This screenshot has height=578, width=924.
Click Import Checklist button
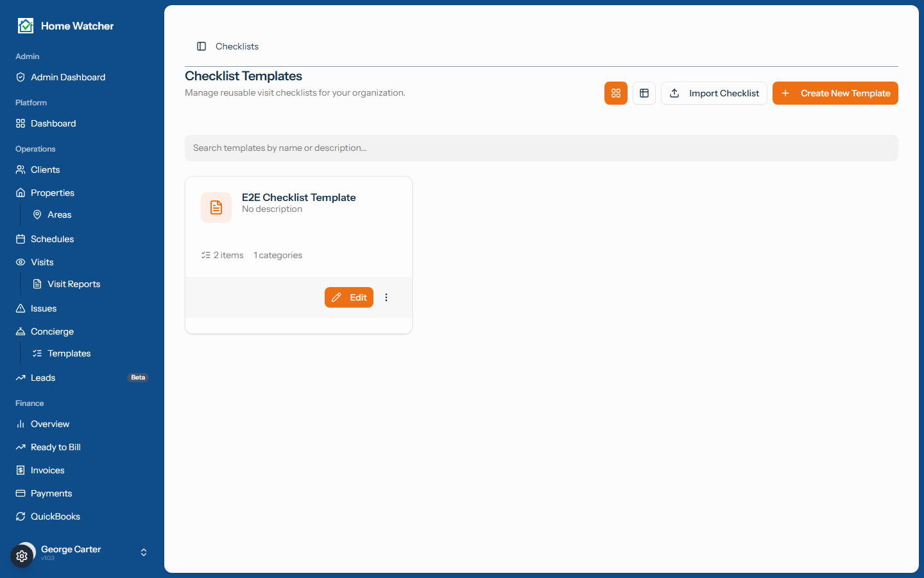pos(714,93)
